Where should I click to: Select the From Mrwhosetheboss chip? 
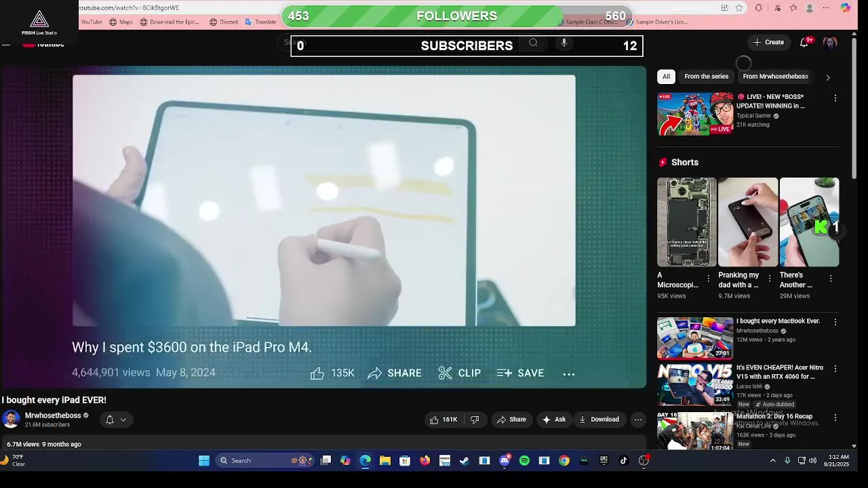pyautogui.click(x=775, y=77)
